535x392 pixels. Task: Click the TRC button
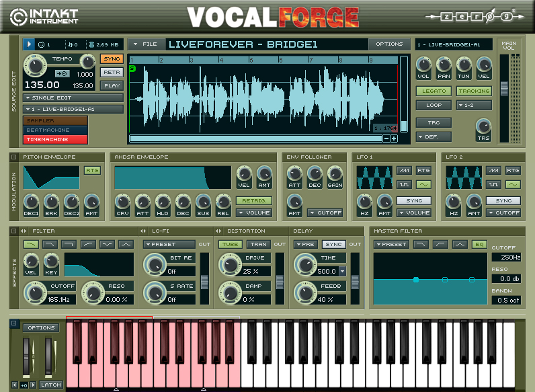pyautogui.click(x=434, y=122)
